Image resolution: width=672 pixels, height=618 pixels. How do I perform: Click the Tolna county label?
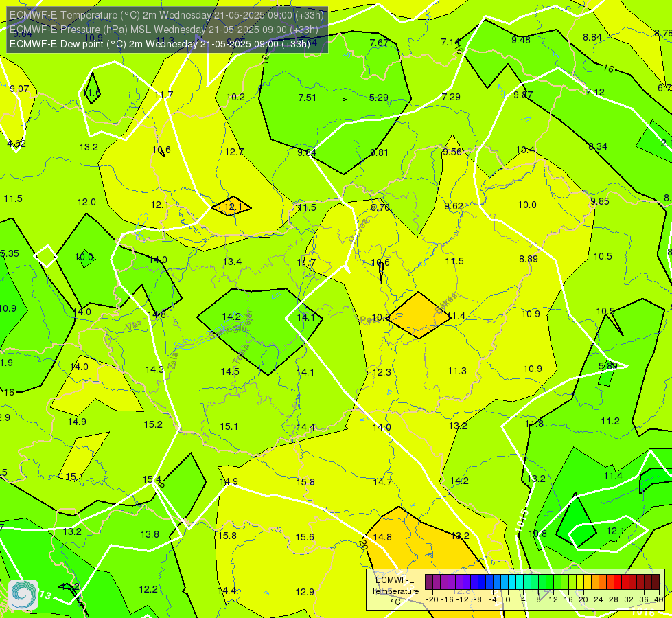[x=241, y=354]
